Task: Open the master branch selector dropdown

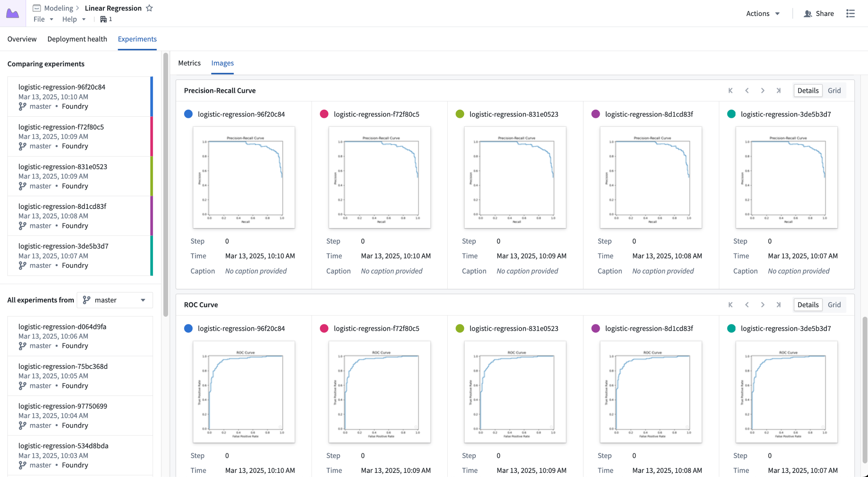Action: coord(115,300)
